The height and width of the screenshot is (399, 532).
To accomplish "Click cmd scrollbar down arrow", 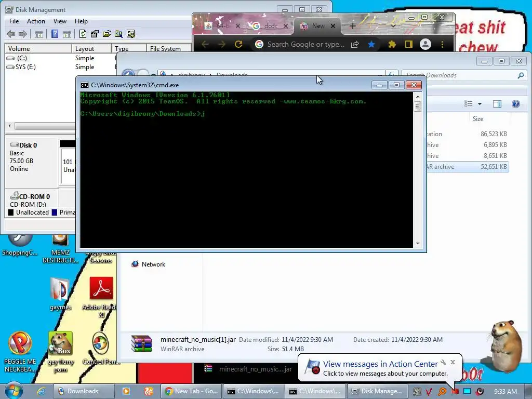I will [x=418, y=243].
